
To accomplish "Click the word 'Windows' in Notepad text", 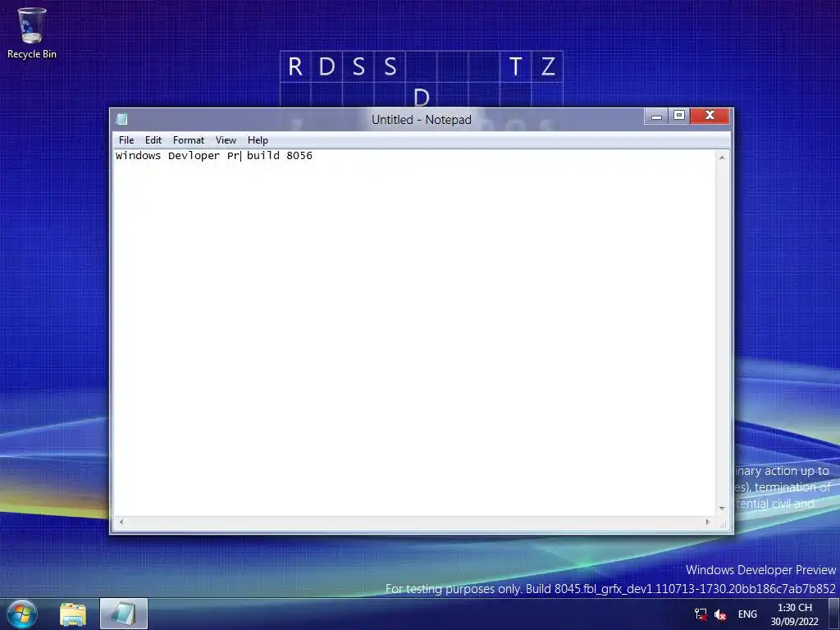I will click(138, 155).
